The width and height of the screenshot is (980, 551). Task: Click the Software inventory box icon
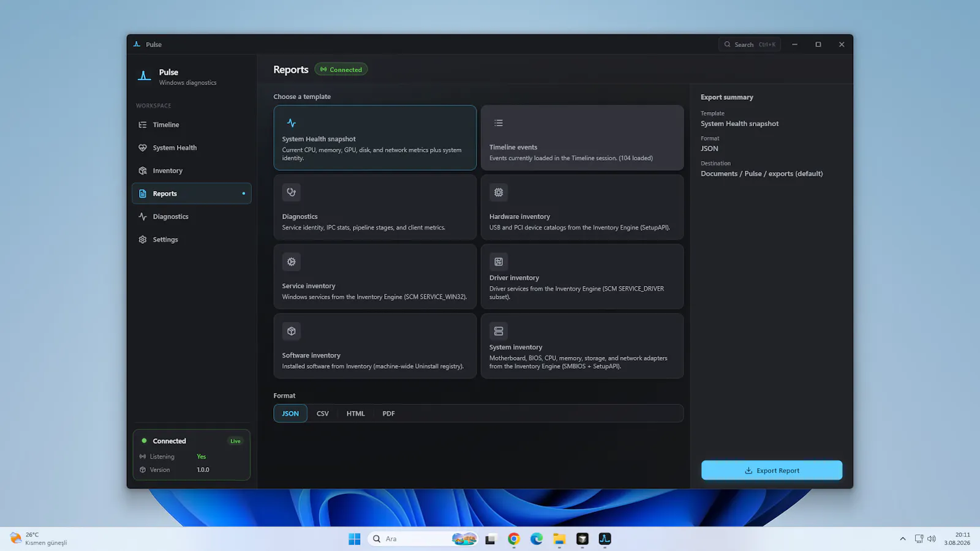[292, 331]
